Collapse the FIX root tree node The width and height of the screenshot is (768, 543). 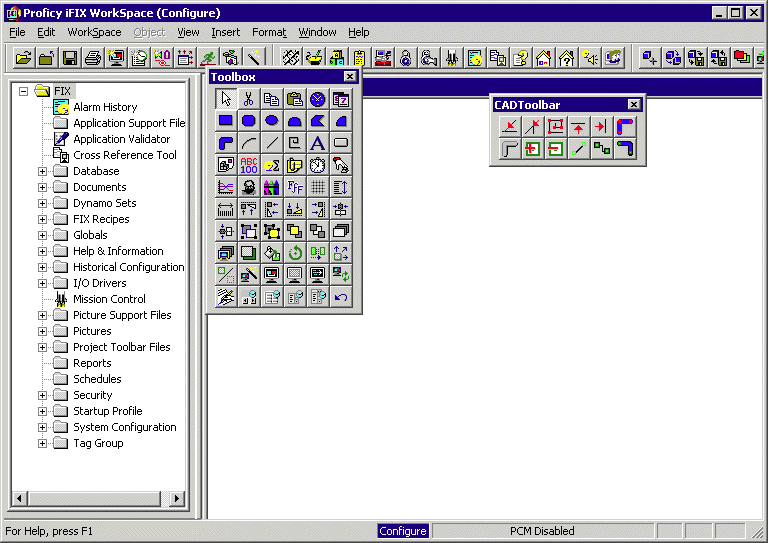tap(23, 91)
